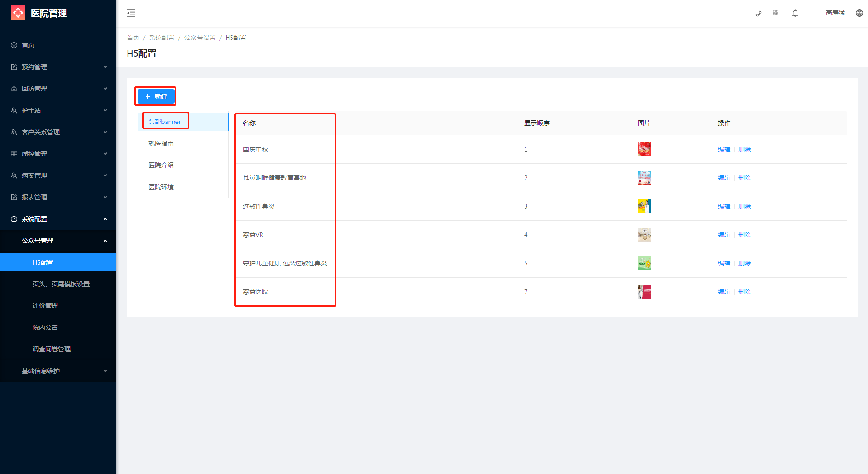Delete the 慈益VR row
Viewport: 868px width, 474px height.
click(x=744, y=235)
